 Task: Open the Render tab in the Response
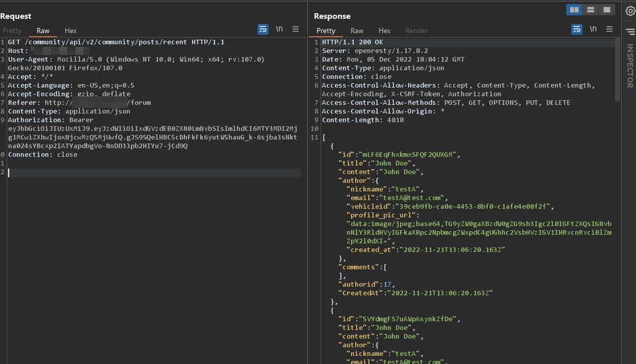[x=416, y=31]
